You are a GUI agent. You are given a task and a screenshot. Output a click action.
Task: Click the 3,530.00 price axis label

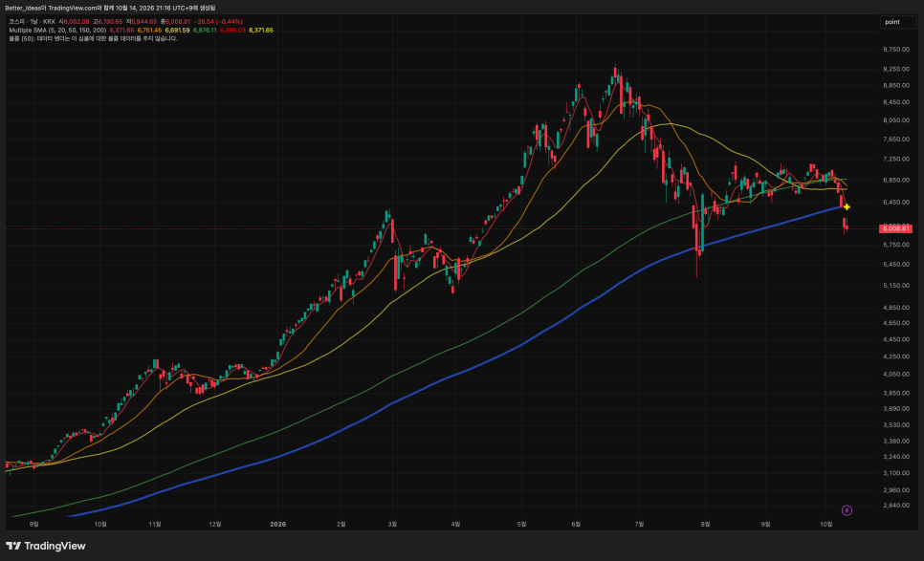point(896,424)
